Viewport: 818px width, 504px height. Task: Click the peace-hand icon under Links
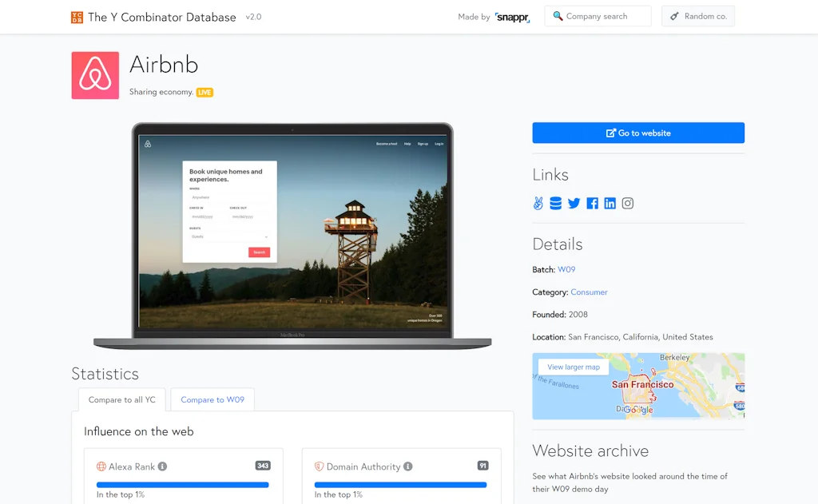click(x=537, y=203)
